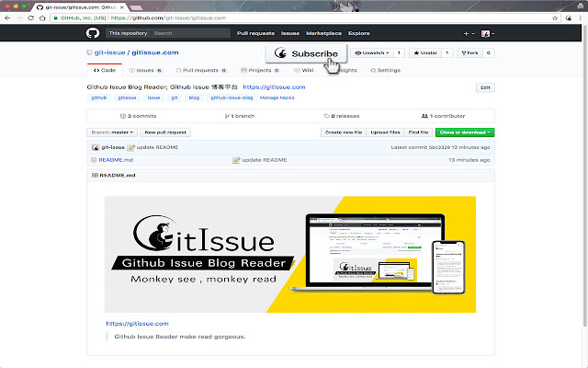Click Manage topics link
The height and width of the screenshot is (368, 588).
click(x=277, y=98)
